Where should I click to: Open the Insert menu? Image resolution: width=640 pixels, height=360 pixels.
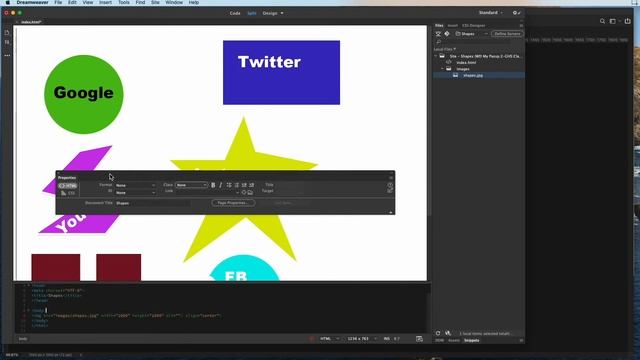coord(105,2)
